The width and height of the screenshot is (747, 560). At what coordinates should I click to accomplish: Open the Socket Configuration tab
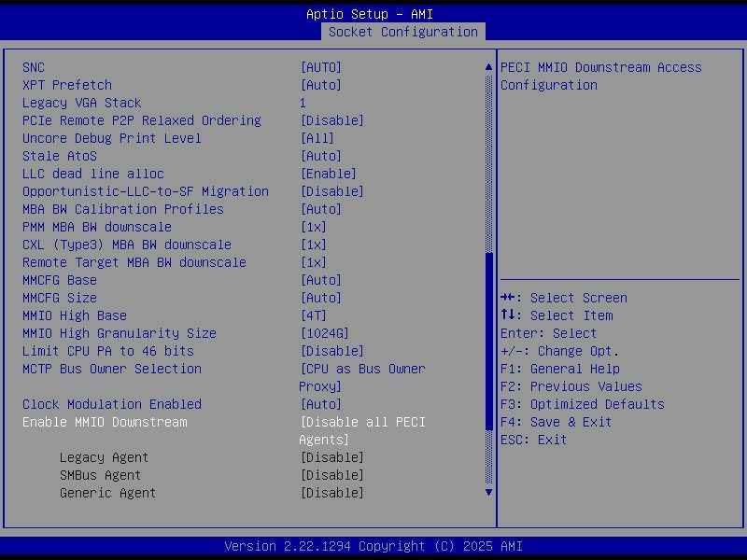403,32
